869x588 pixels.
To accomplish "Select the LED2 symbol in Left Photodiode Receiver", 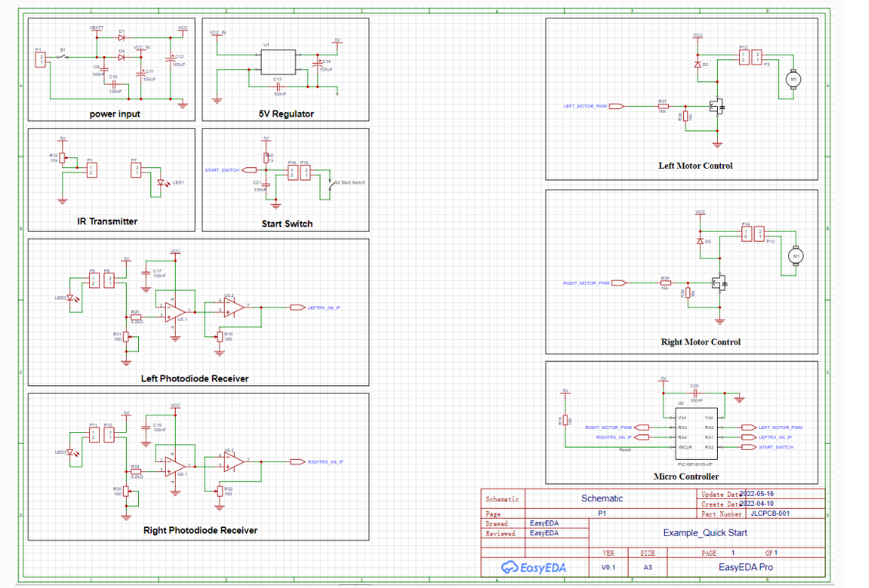I will (69, 298).
